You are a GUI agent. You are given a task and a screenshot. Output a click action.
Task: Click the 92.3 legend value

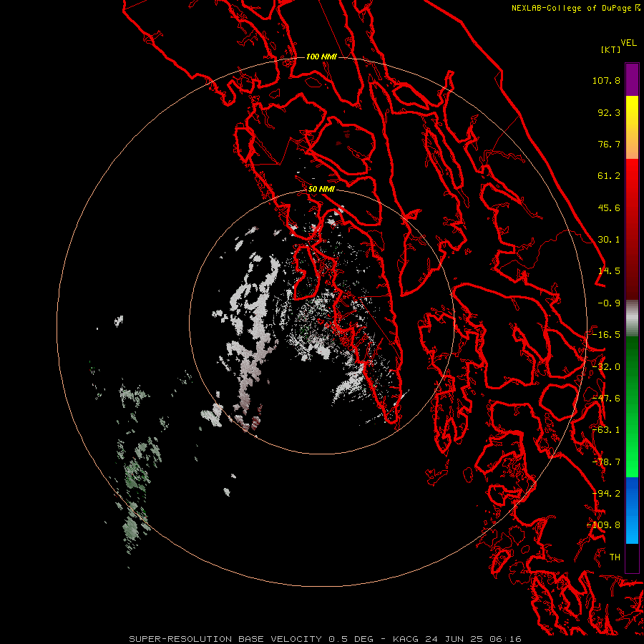pyautogui.click(x=609, y=112)
